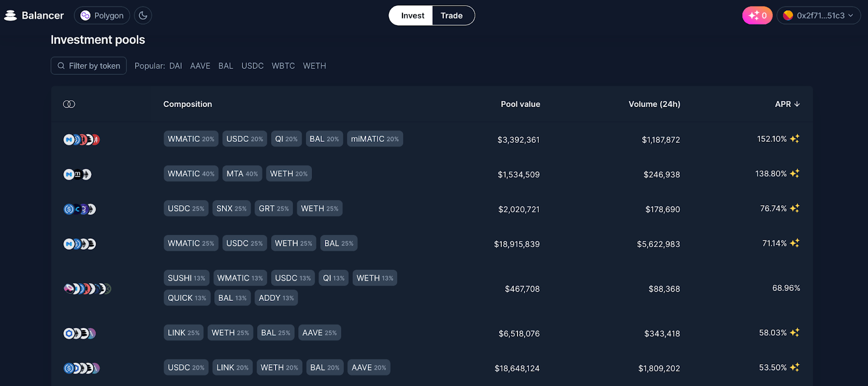The image size is (868, 386).
Task: Click the LINK 25% token chip
Action: coord(184,333)
